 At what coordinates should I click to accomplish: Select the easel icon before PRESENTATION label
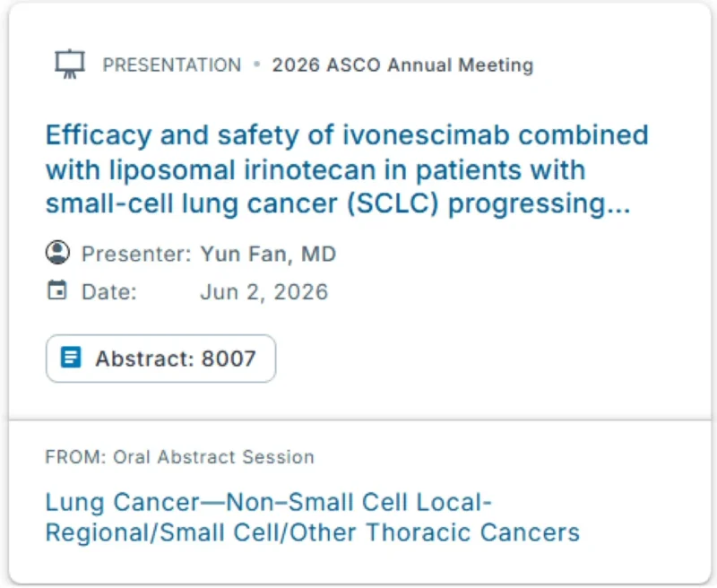coord(69,63)
